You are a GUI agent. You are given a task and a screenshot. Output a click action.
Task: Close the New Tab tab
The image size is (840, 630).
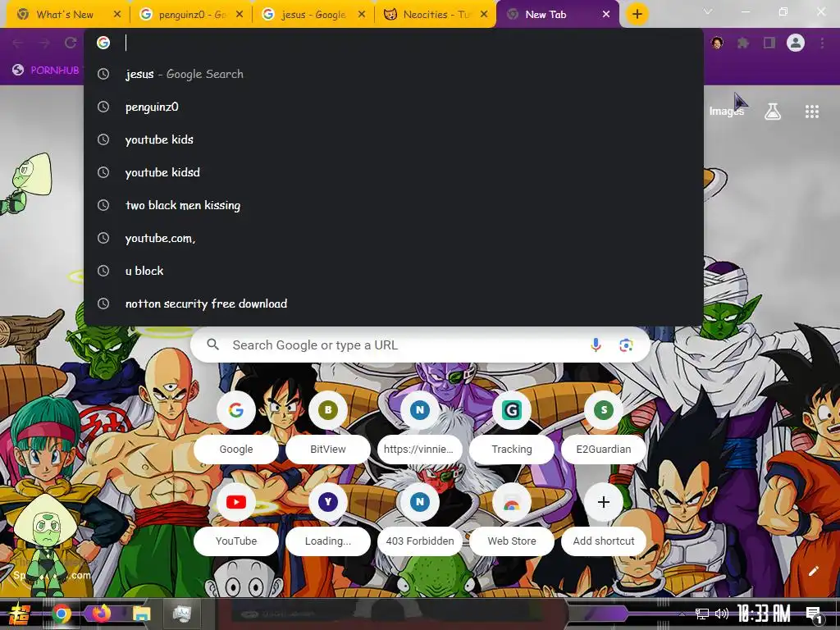point(606,15)
